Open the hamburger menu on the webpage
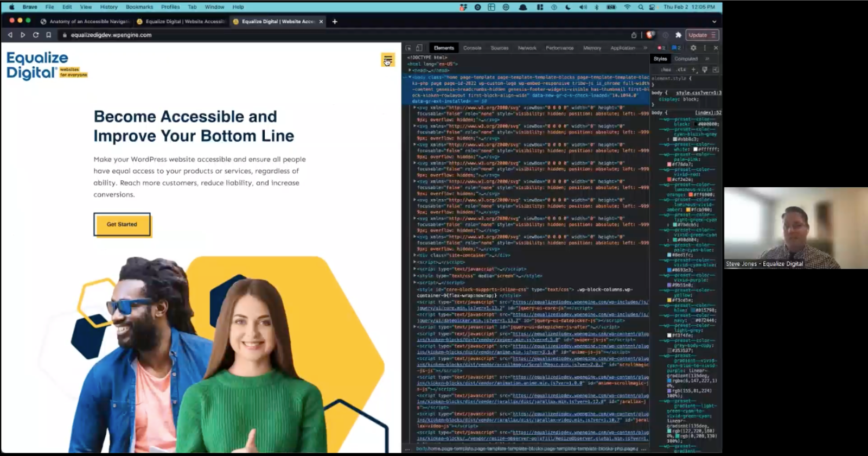The image size is (868, 456). pyautogui.click(x=387, y=60)
